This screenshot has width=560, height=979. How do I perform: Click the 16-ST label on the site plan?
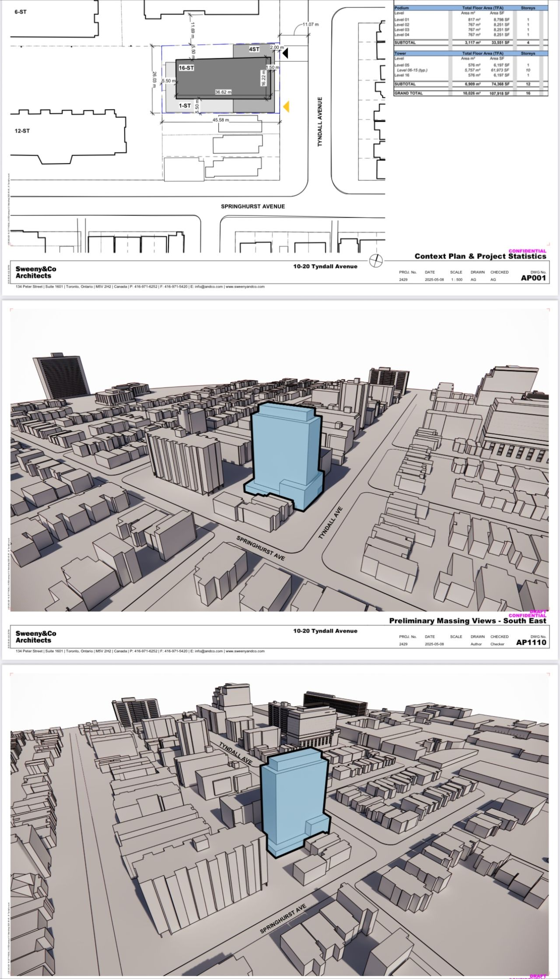[x=186, y=68]
